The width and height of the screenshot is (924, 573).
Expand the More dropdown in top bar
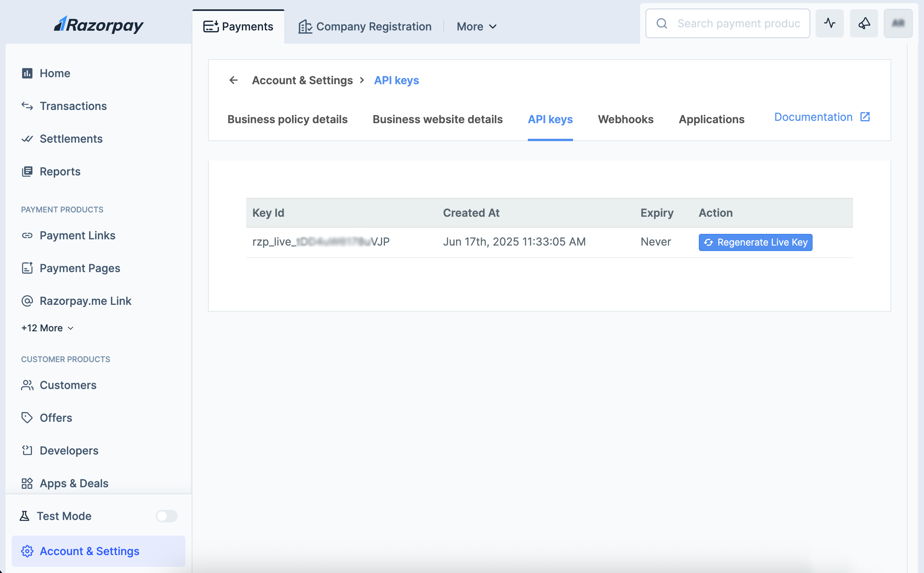477,27
